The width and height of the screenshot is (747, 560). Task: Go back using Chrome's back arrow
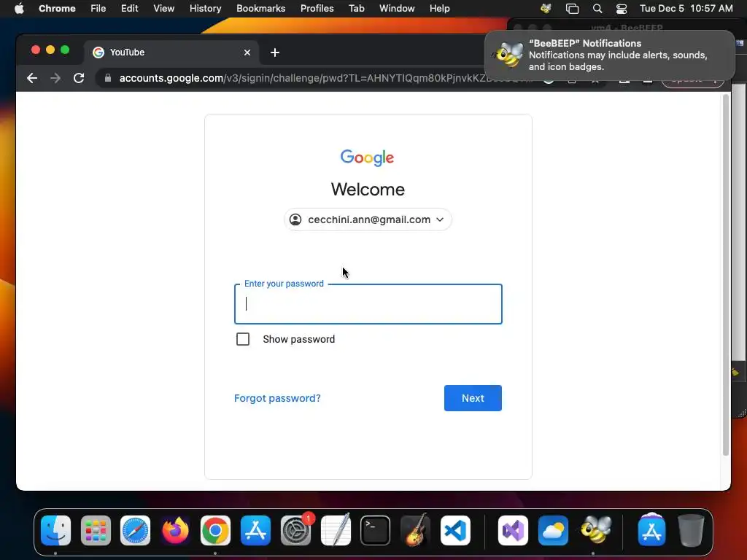[32, 78]
